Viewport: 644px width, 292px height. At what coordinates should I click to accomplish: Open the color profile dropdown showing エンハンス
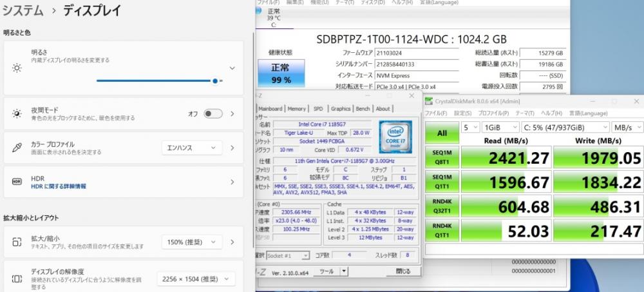pos(192,148)
